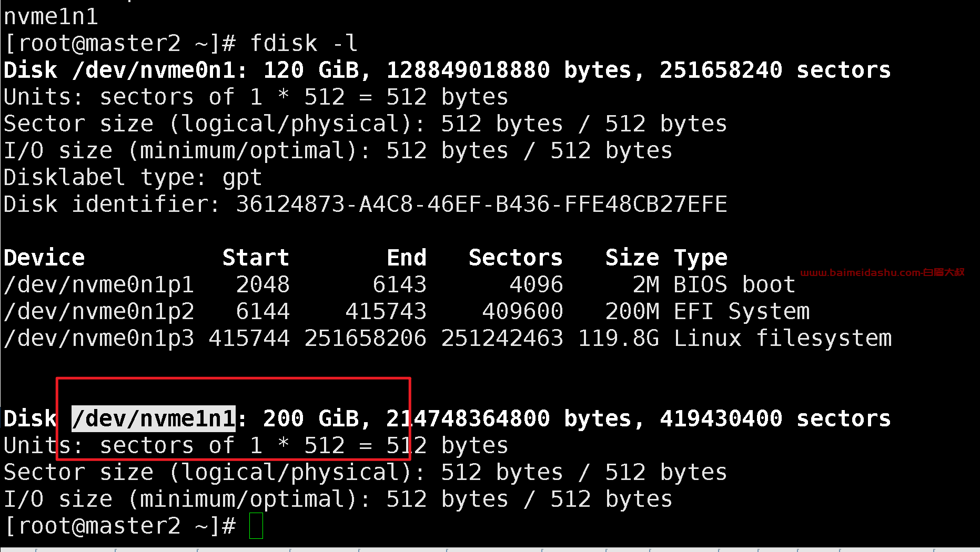Click /dev/nvme0n1p3 partition entry
Screen dimensions: 980x552
click(x=99, y=339)
